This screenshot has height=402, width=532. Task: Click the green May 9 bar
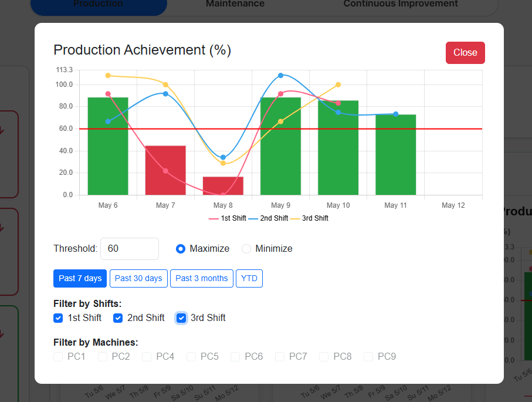coord(280,146)
